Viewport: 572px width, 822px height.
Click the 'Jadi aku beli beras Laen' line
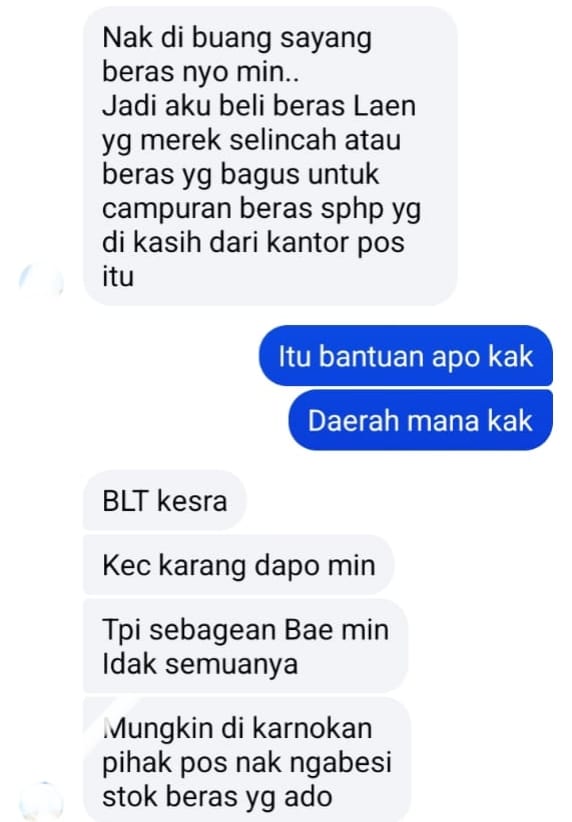coord(259,105)
